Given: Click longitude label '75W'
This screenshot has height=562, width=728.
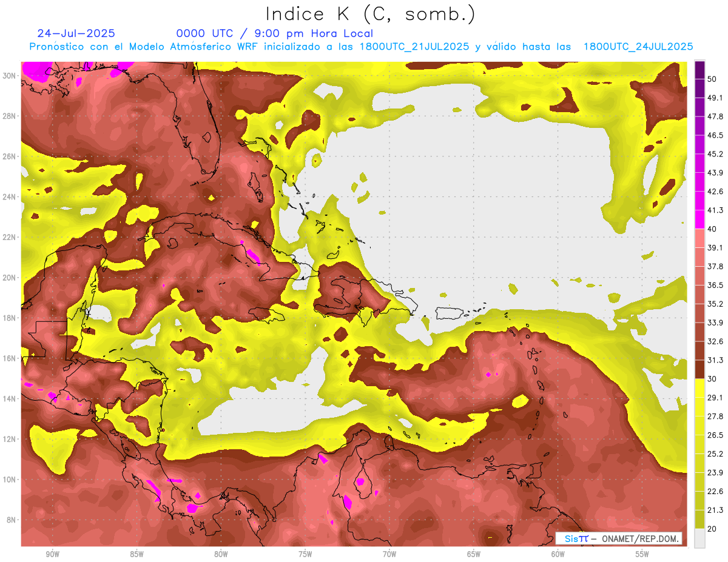Looking at the screenshot, I should (x=305, y=554).
